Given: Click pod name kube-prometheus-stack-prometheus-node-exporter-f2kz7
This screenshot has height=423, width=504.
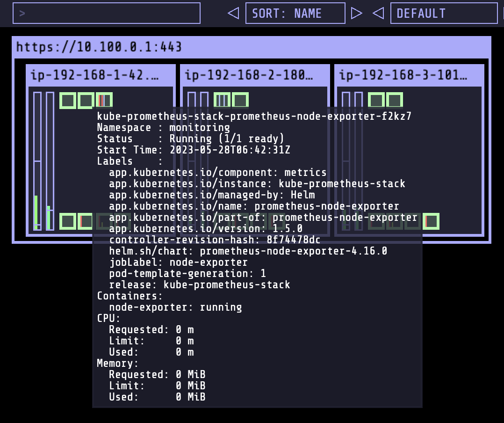Looking at the screenshot, I should coord(254,116).
